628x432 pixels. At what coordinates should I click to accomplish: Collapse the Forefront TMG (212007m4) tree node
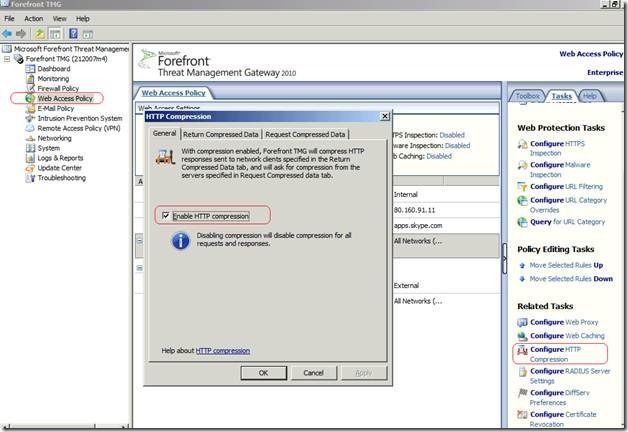(x=7, y=59)
